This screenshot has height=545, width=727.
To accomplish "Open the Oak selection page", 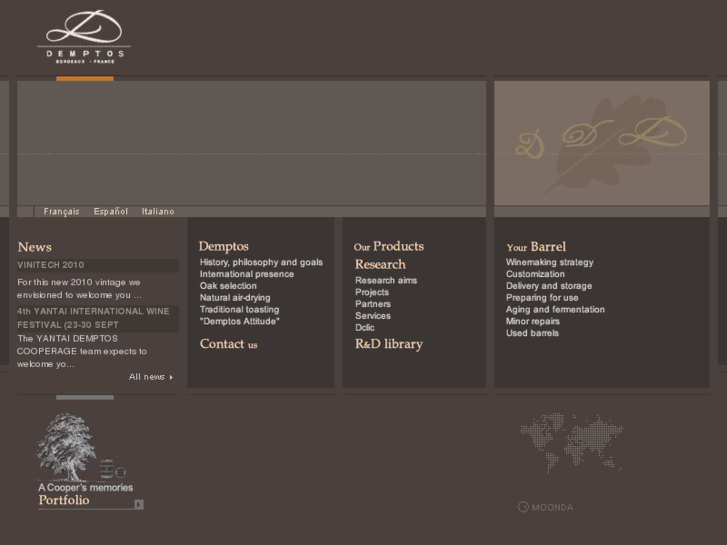I will coord(228,286).
